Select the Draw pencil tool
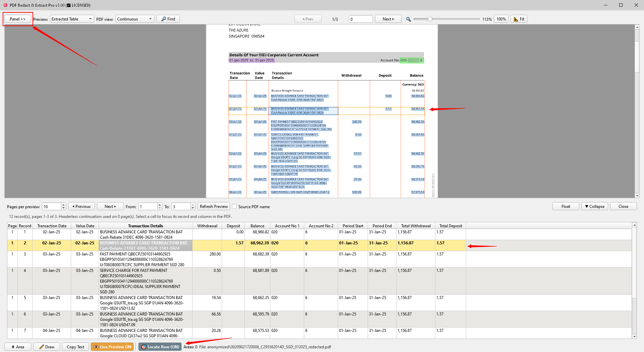This screenshot has width=644, height=352. click(47, 347)
